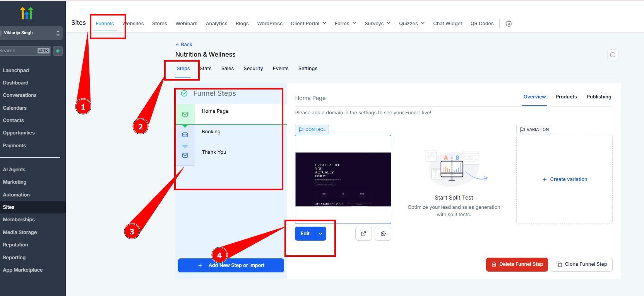Click the Home Page step envelope icon
Image resolution: width=644 pixels, height=296 pixels.
185,114
